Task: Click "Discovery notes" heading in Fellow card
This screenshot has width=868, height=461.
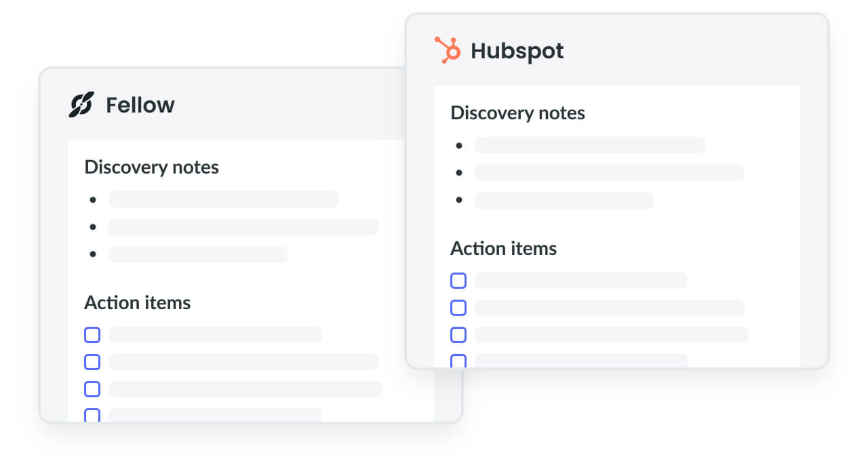Action: point(151,167)
